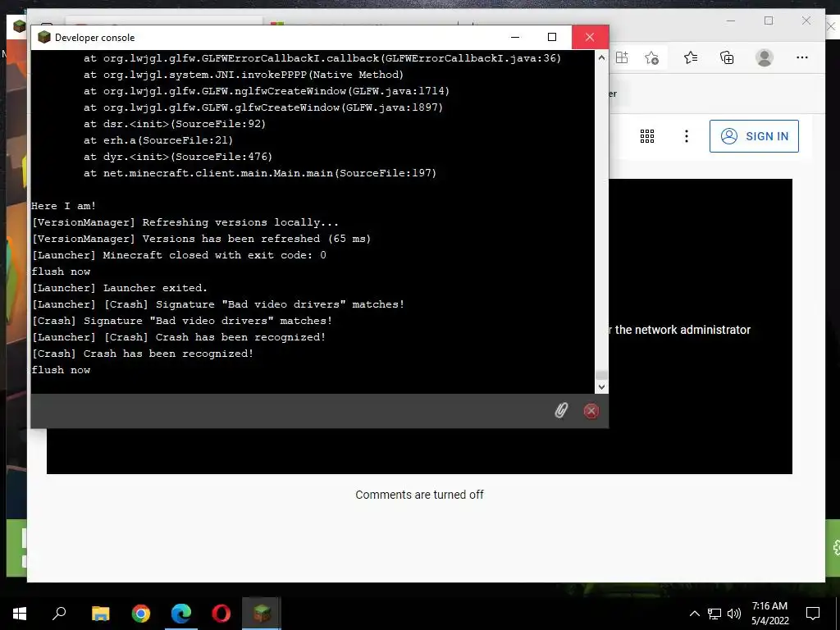Minimize the Edge browser window

[x=731, y=21]
